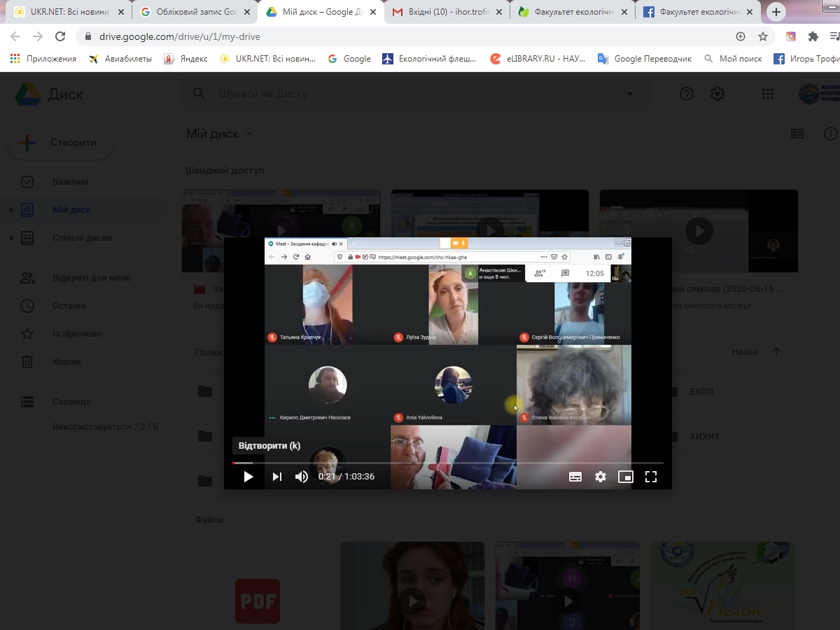Switch to the UKR.NET browser tab
840x630 pixels.
pos(69,12)
